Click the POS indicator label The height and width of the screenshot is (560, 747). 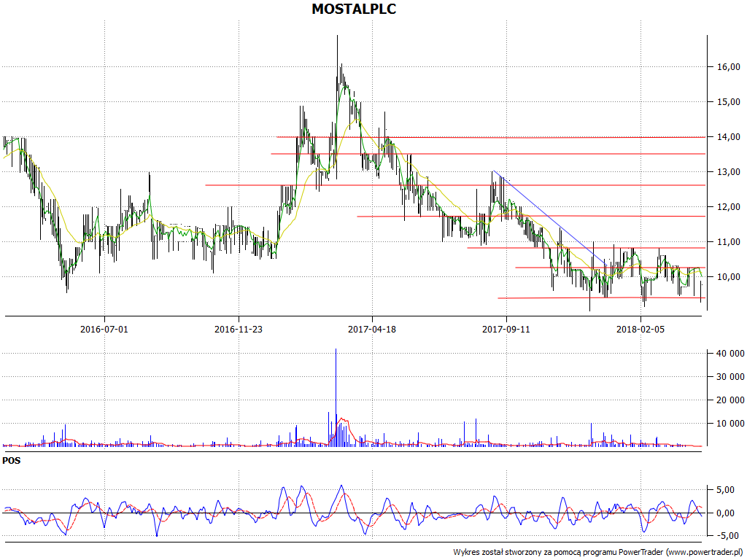click(x=12, y=461)
